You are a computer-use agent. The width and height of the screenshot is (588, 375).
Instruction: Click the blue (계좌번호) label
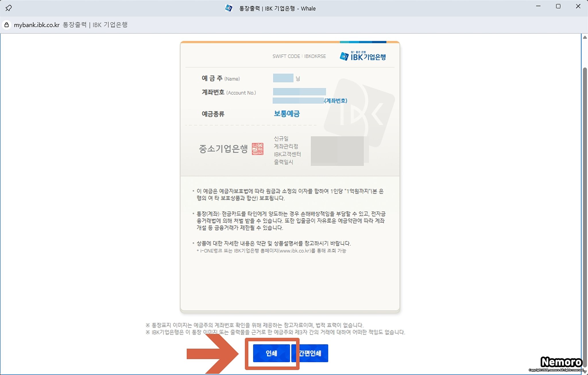[x=336, y=101]
